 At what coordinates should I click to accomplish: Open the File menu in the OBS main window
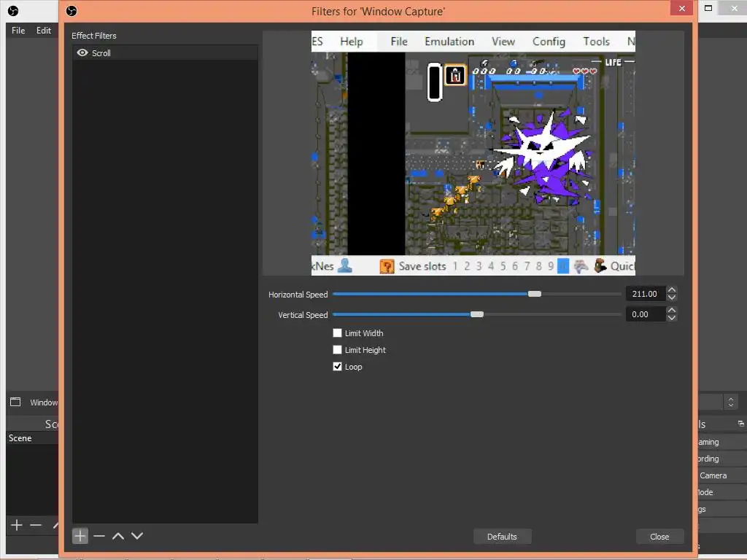pos(18,31)
